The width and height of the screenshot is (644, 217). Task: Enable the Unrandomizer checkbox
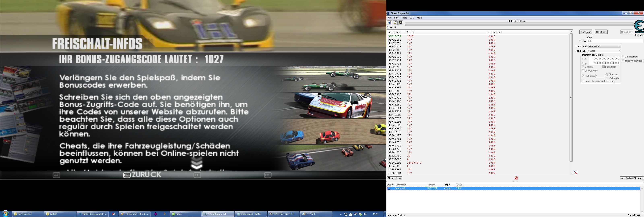click(x=623, y=57)
